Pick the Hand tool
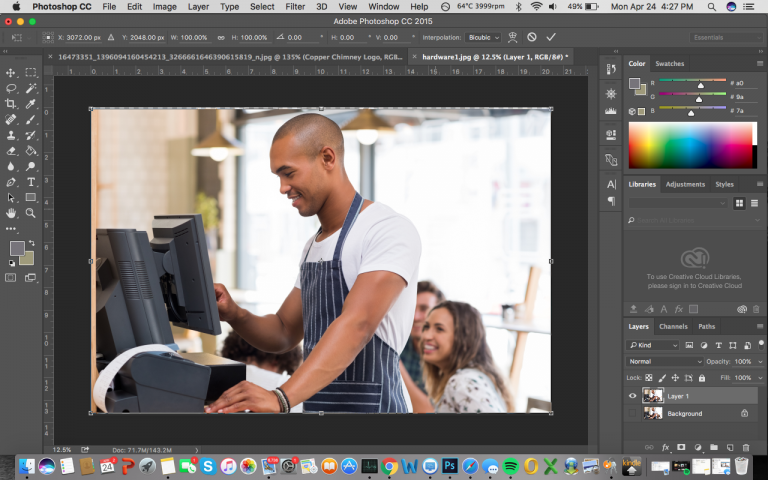The image size is (768, 480). tap(11, 213)
